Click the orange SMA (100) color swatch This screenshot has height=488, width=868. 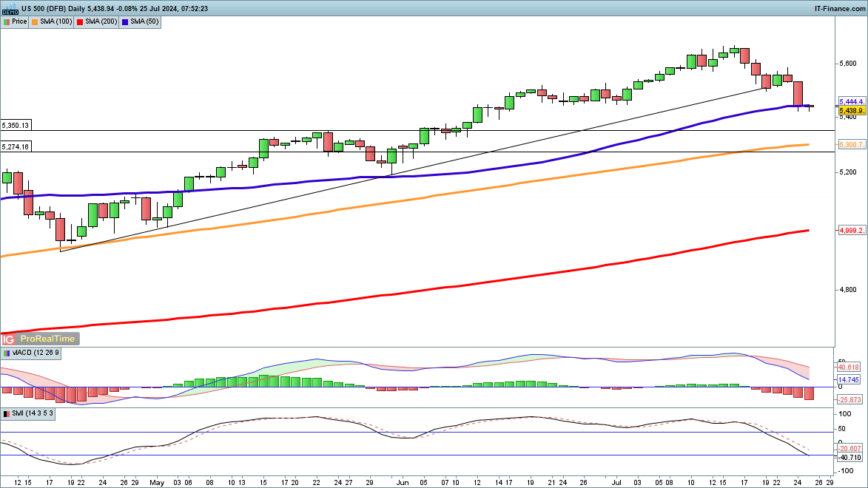(x=36, y=21)
